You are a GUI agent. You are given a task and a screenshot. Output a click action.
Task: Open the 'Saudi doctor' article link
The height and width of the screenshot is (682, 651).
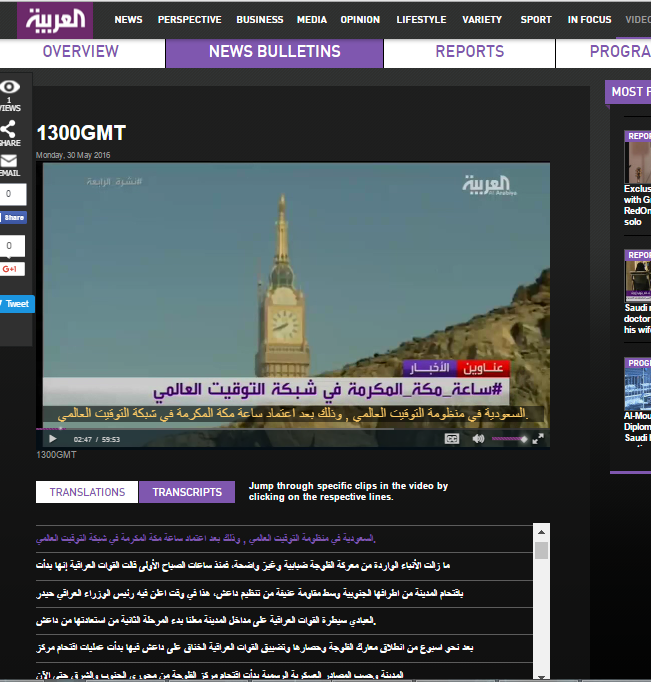point(638,319)
